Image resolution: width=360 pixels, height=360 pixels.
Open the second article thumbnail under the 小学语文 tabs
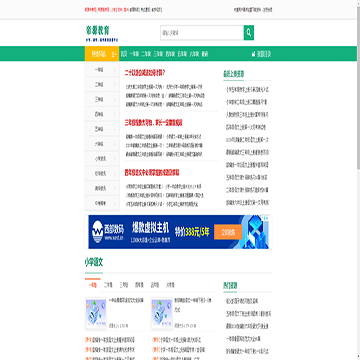click(x=162, y=313)
